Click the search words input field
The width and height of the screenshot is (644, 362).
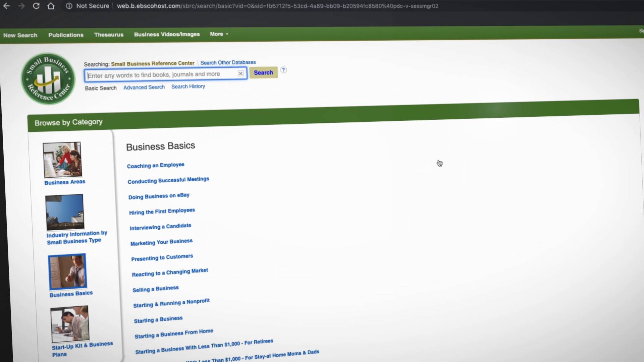pos(161,74)
